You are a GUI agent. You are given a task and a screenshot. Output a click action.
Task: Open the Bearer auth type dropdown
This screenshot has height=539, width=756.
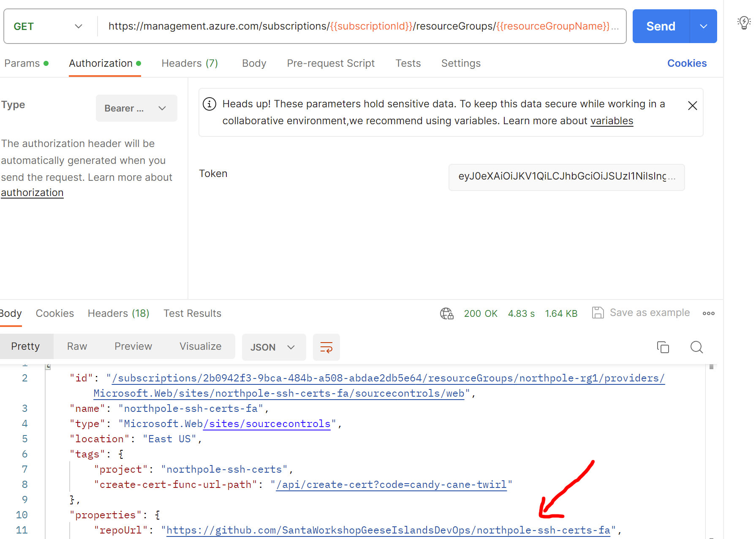point(136,108)
